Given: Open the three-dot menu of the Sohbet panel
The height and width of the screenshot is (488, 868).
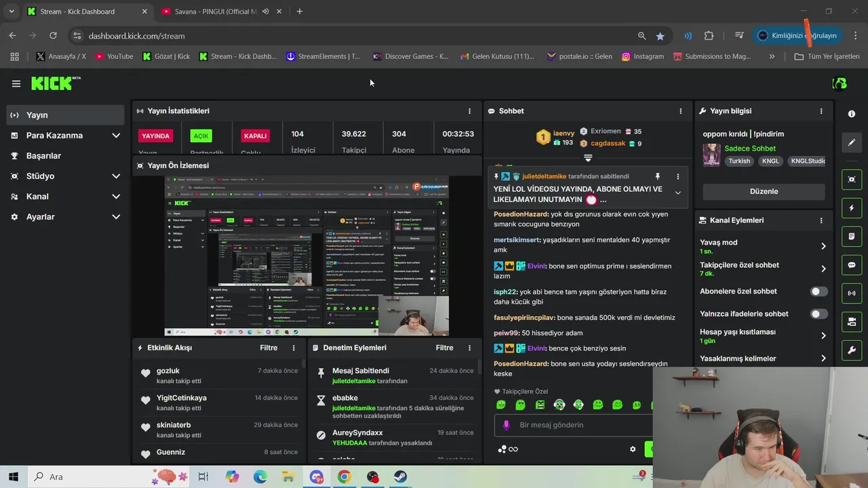Looking at the screenshot, I should click(x=681, y=111).
